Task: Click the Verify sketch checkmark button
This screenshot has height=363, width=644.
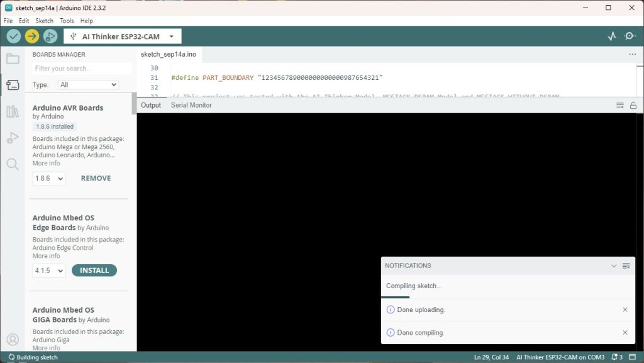Action: coord(13,36)
